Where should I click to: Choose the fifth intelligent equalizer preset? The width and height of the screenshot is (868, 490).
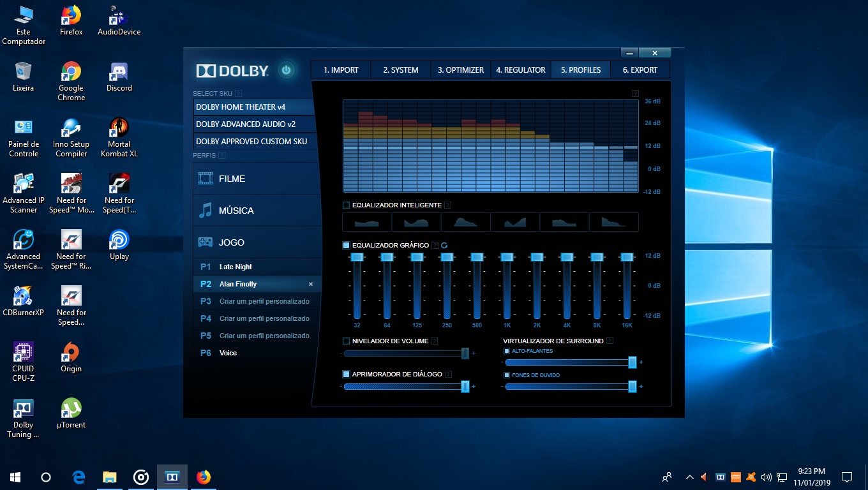pyautogui.click(x=564, y=222)
